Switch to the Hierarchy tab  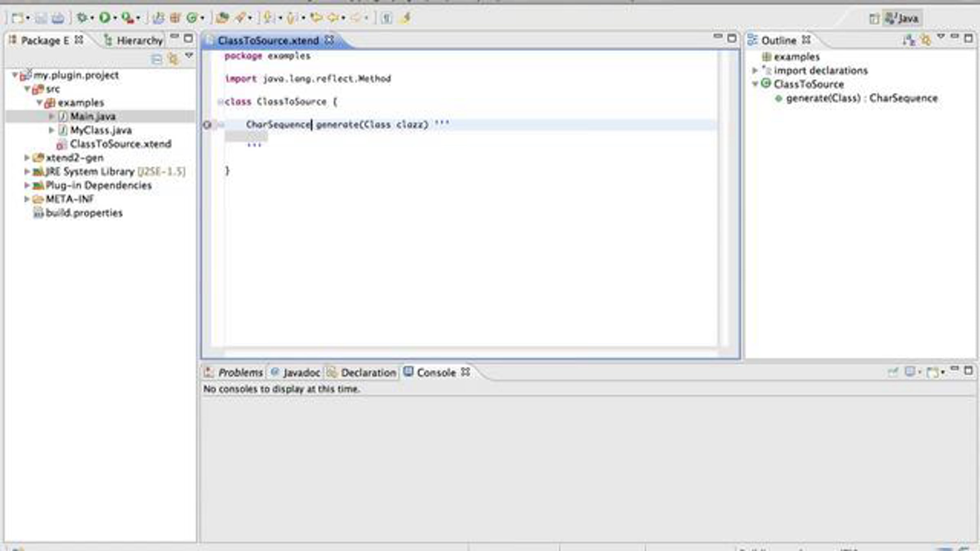tap(133, 40)
